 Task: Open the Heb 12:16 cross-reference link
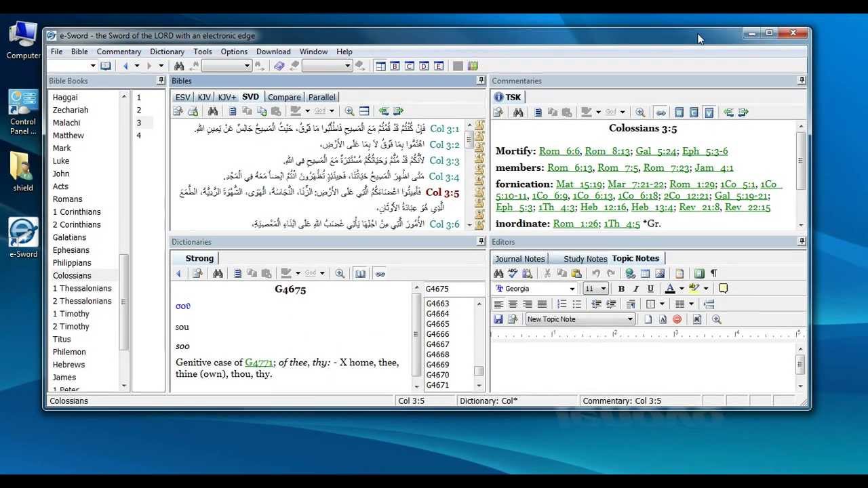(603, 207)
